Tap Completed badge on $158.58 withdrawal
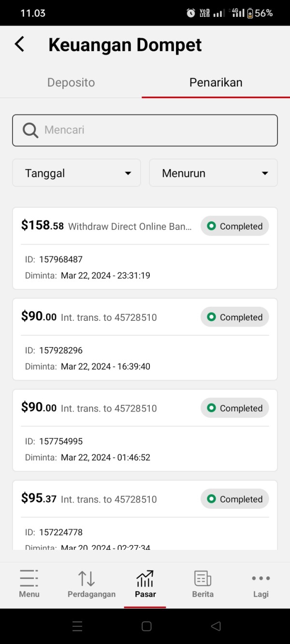Screen dimensions: 290x644 (x=235, y=226)
